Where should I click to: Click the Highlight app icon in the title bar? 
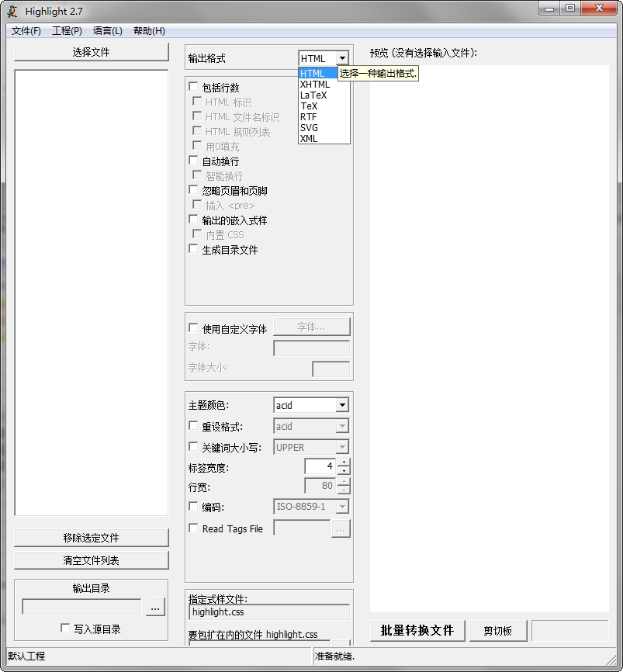pos(11,11)
